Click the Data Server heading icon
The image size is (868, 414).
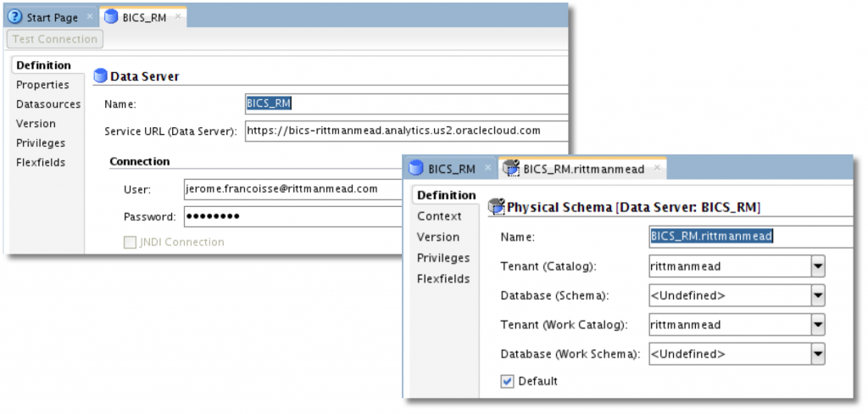[x=100, y=76]
